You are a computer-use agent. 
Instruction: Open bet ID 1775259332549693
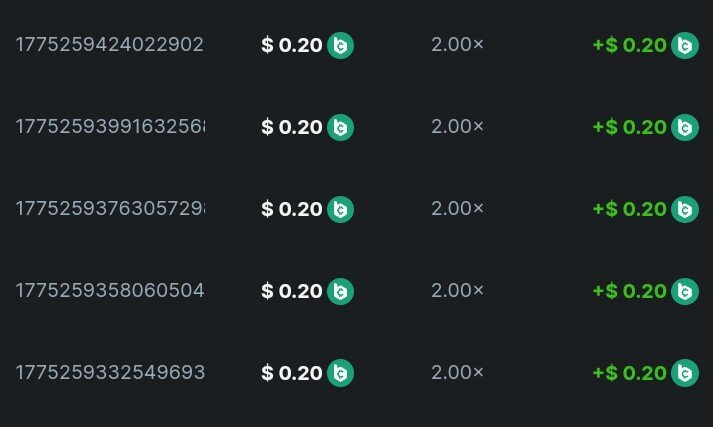coord(109,373)
